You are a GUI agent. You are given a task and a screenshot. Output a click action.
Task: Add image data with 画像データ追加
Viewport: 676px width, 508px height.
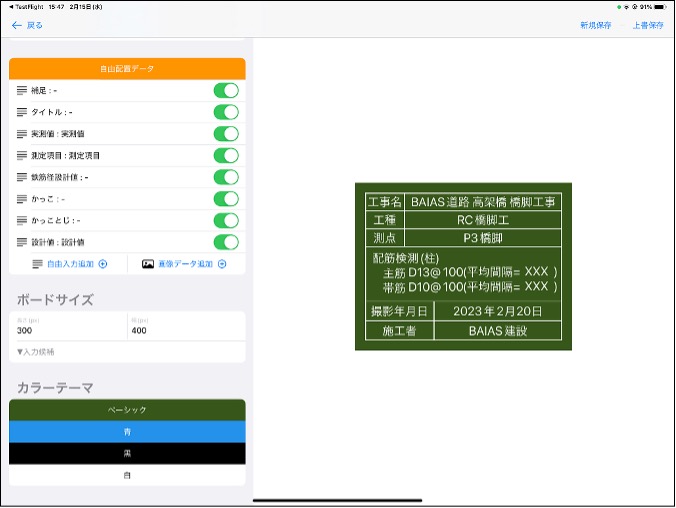[185, 264]
